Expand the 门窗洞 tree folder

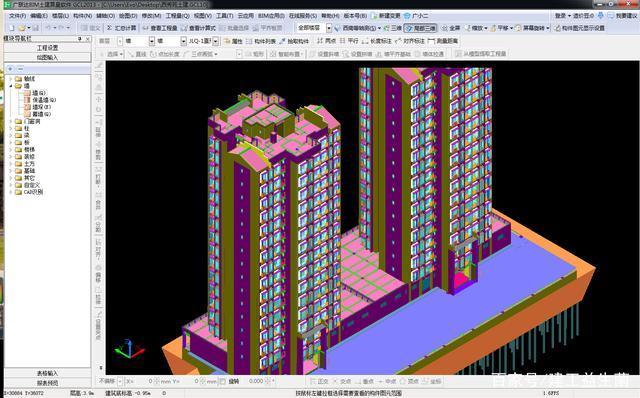tap(11, 121)
